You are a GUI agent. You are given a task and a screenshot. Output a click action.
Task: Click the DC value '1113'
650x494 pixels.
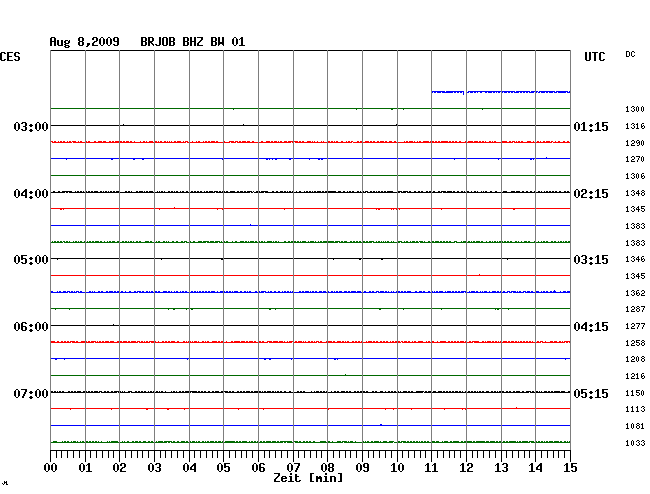635,409
